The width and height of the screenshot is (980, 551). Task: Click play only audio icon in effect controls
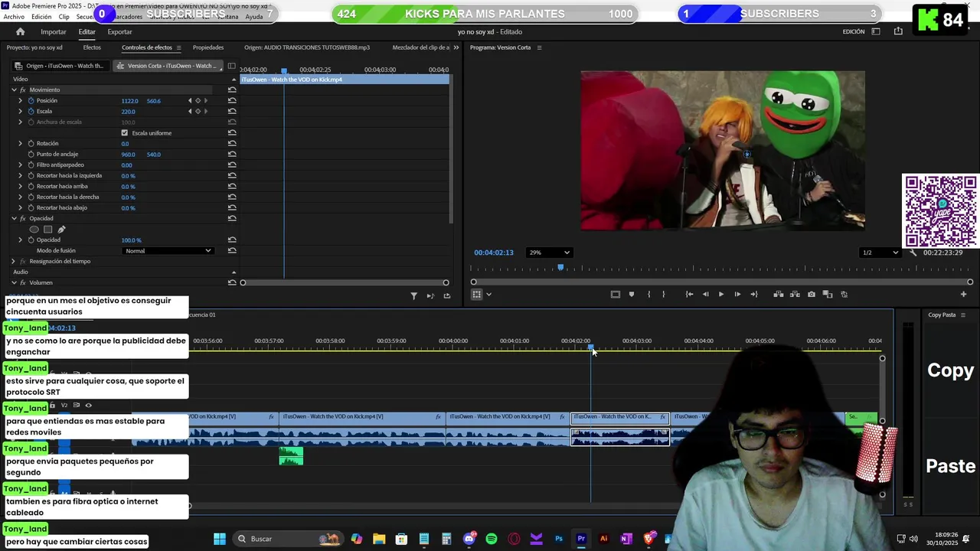click(430, 296)
